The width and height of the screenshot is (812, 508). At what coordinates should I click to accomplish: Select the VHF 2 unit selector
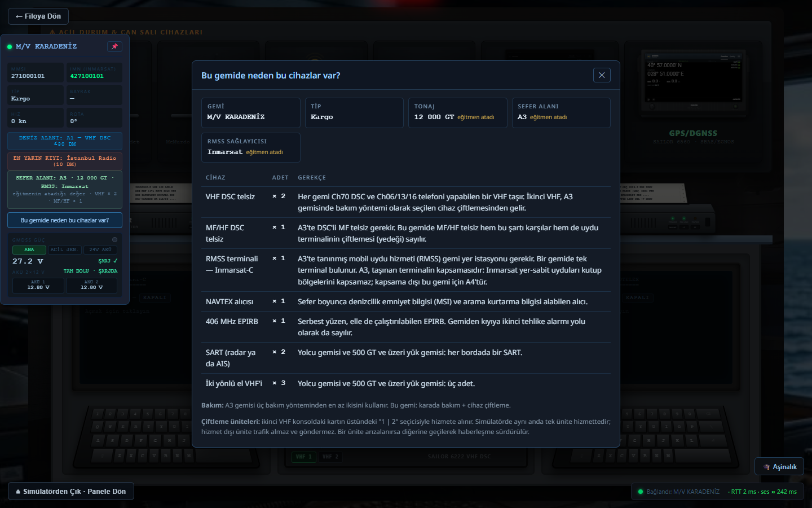point(330,457)
